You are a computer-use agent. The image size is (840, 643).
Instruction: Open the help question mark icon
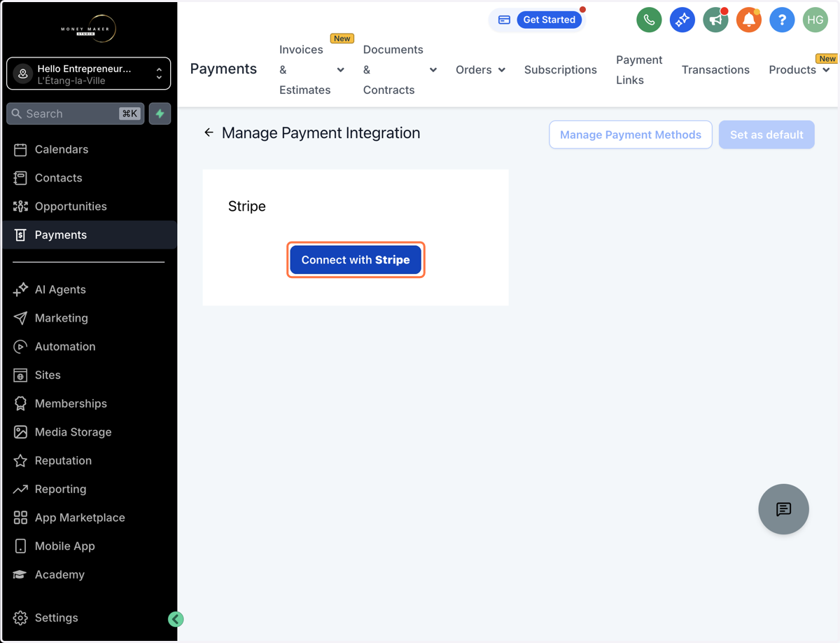[x=782, y=20]
